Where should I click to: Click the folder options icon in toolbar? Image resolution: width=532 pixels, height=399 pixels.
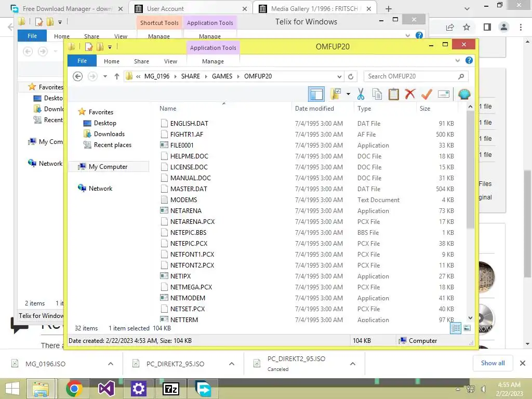(x=336, y=94)
